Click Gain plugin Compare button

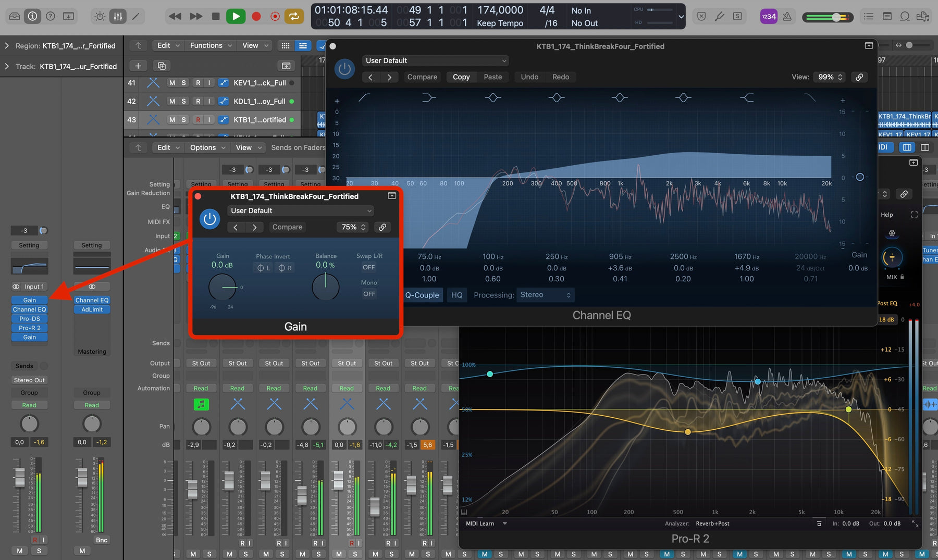[x=287, y=227]
